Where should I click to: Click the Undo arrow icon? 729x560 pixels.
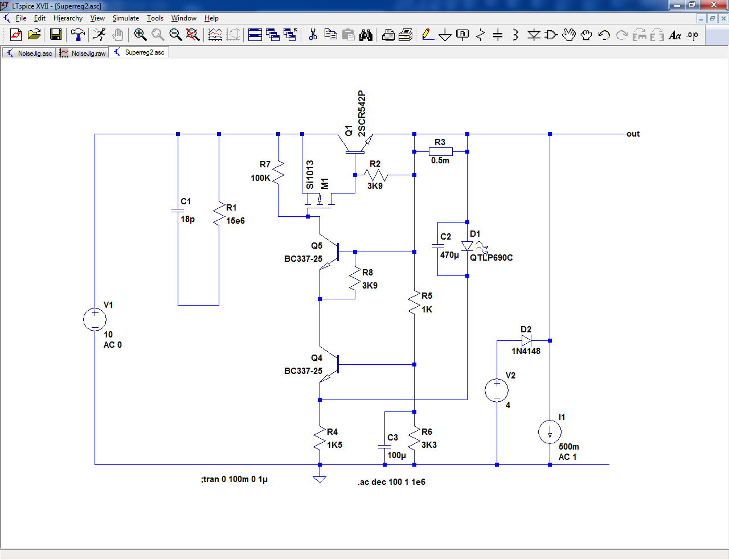604,35
